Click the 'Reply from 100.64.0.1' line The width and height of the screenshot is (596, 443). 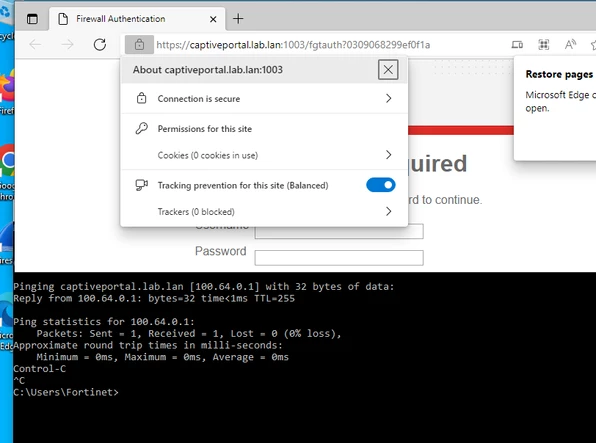point(154,299)
